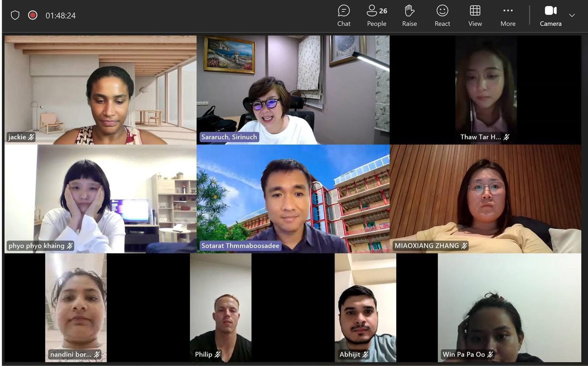Image resolution: width=588 pixels, height=366 pixels.
Task: Select Win Pa Pa Oo's video tile
Action: coord(509,307)
